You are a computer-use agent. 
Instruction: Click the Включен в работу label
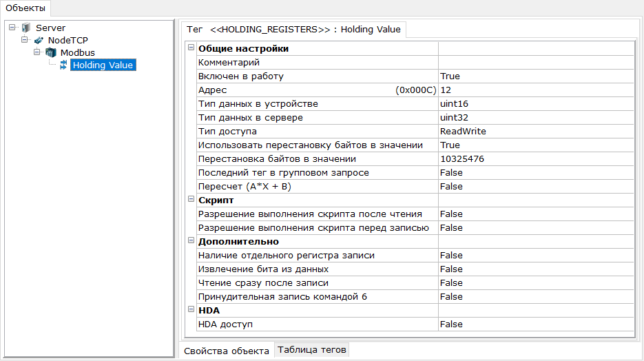[x=241, y=76]
